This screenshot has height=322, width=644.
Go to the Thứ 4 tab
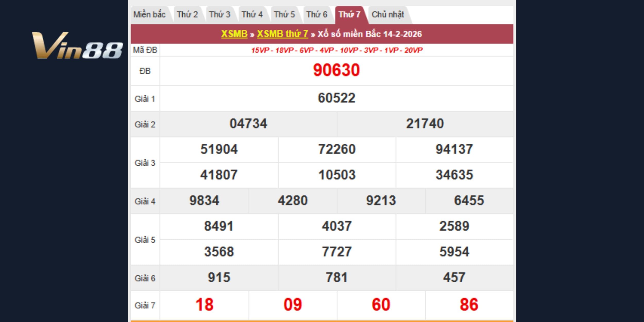click(x=252, y=15)
